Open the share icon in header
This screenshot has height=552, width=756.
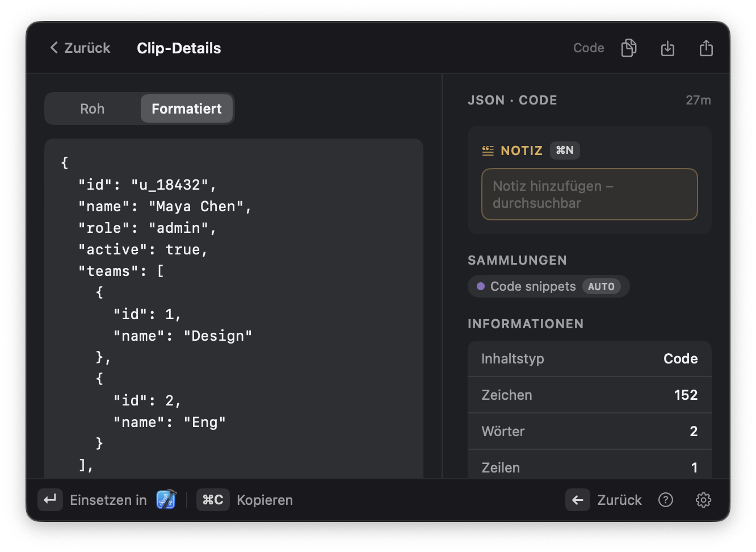[x=706, y=48]
